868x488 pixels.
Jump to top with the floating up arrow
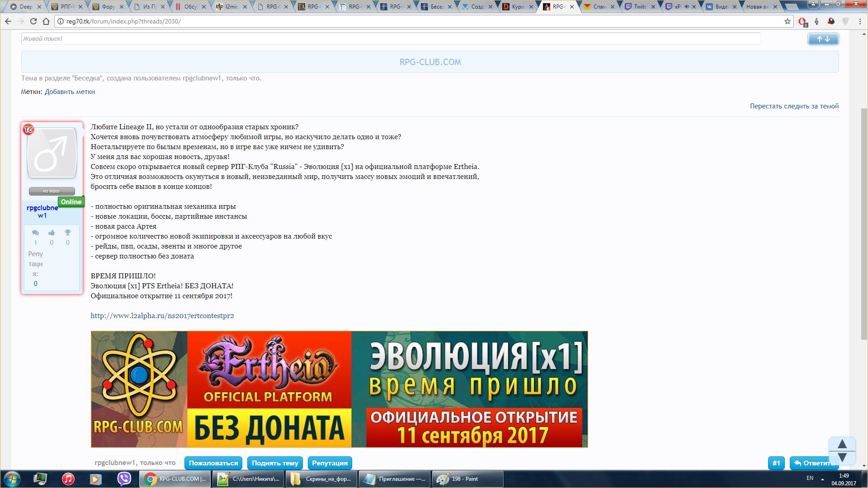[x=842, y=444]
